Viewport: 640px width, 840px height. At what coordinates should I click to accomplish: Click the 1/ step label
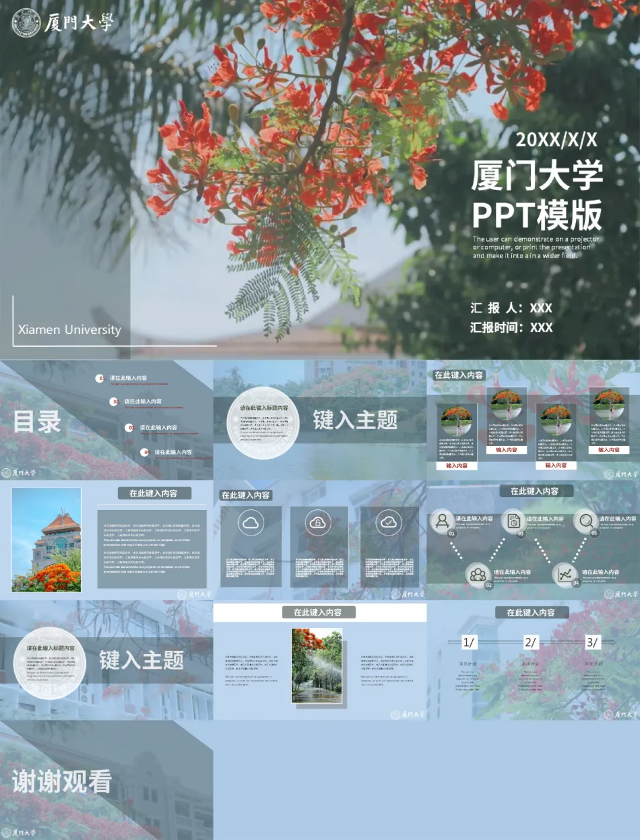coord(469,642)
